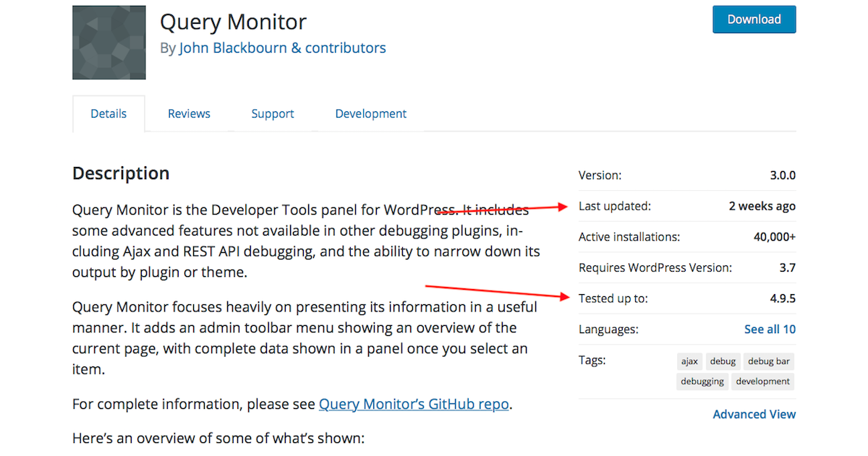
Task: Select the ajax tag
Action: pyautogui.click(x=689, y=361)
